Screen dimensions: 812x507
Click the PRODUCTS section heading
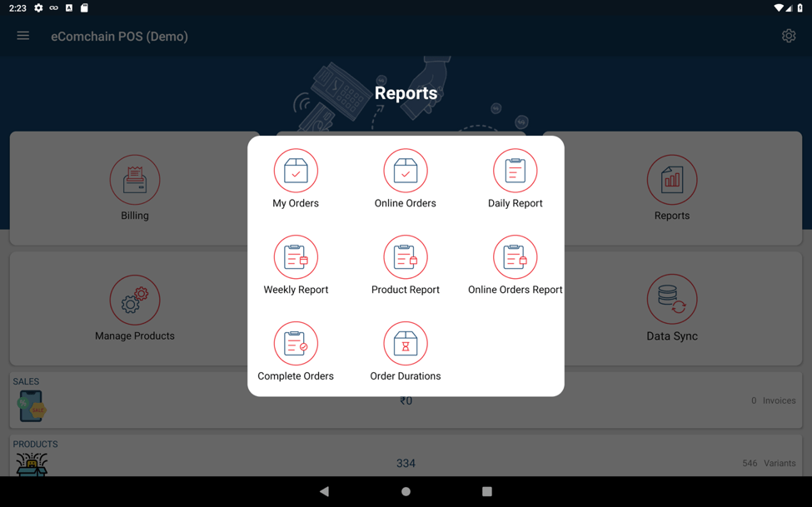coord(35,445)
